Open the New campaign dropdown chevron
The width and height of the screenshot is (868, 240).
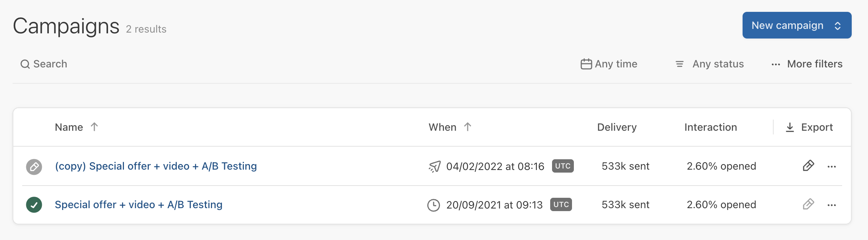pyautogui.click(x=838, y=26)
